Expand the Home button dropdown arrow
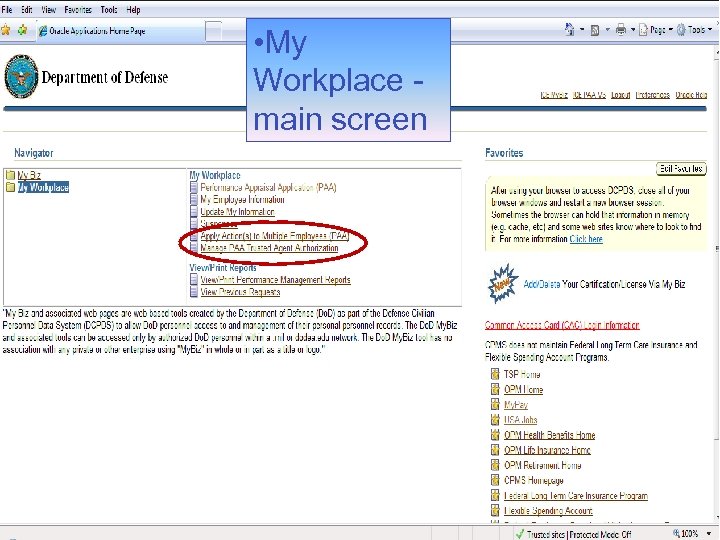 click(x=582, y=30)
